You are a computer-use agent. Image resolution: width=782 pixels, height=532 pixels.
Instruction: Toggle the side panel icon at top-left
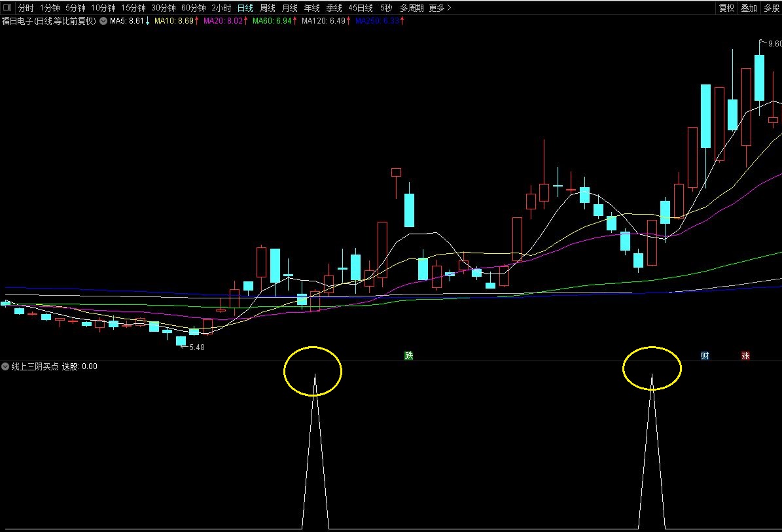click(x=7, y=7)
